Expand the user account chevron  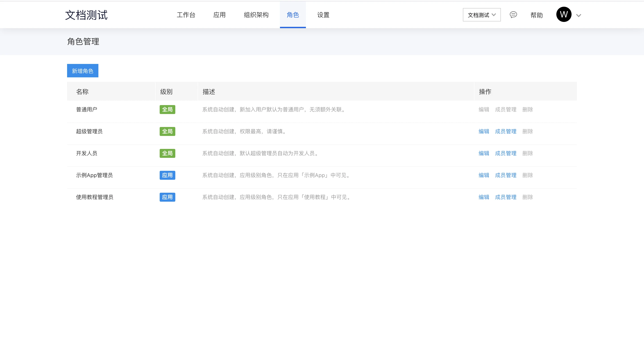point(578,15)
